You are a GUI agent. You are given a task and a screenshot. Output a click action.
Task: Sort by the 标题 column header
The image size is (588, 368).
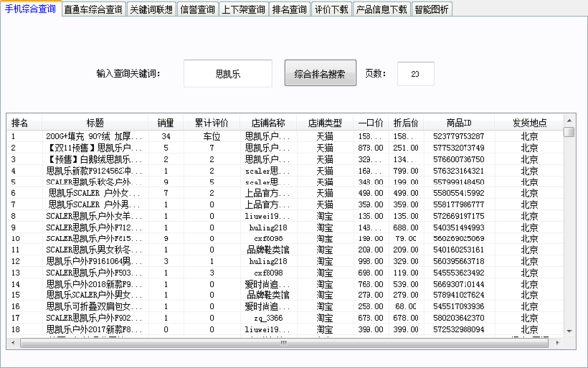tap(95, 123)
